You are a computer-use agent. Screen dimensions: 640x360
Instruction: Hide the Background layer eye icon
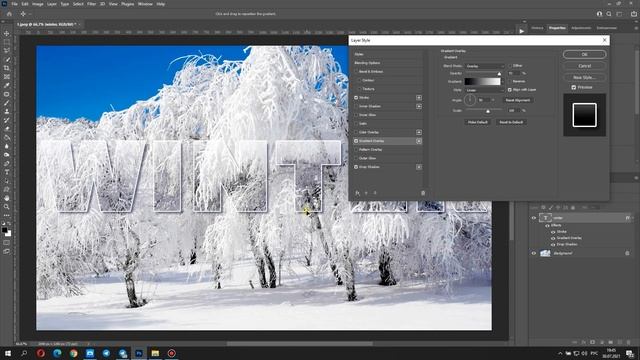tap(533, 253)
